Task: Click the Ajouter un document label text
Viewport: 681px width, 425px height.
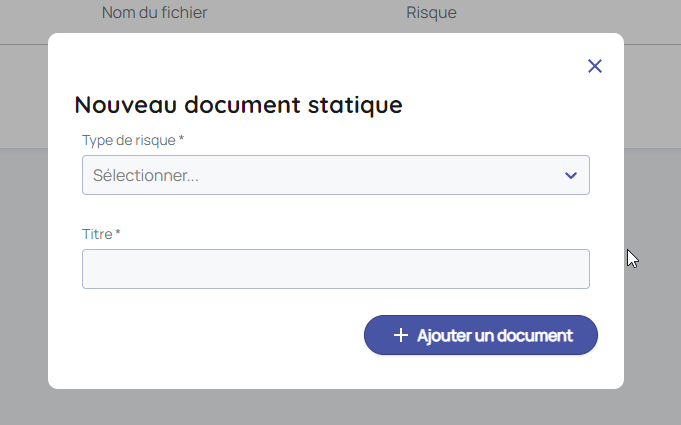Action: pos(494,336)
